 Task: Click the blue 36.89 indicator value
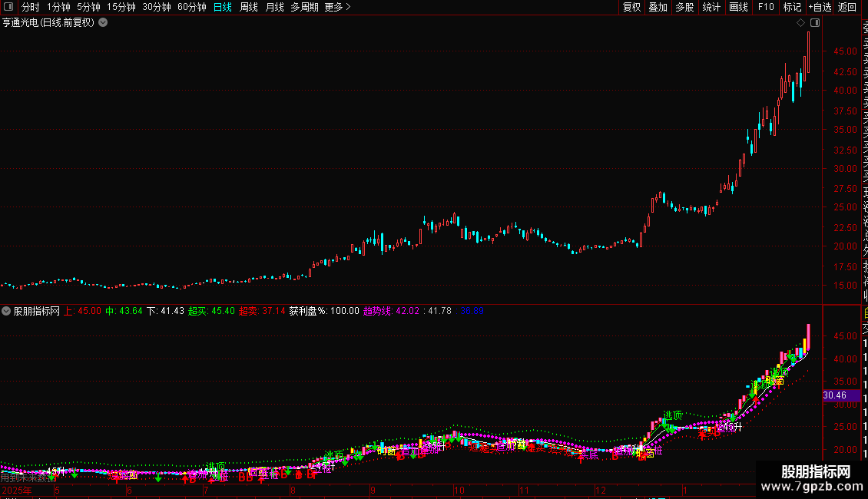pyautogui.click(x=472, y=311)
